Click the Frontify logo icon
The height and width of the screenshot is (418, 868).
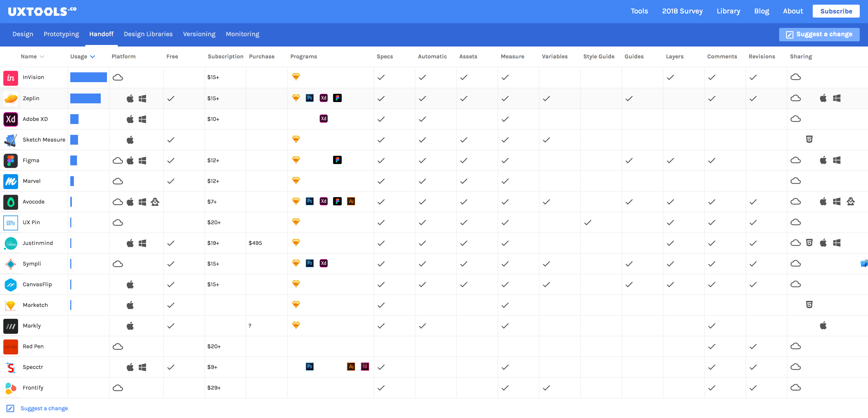10,388
